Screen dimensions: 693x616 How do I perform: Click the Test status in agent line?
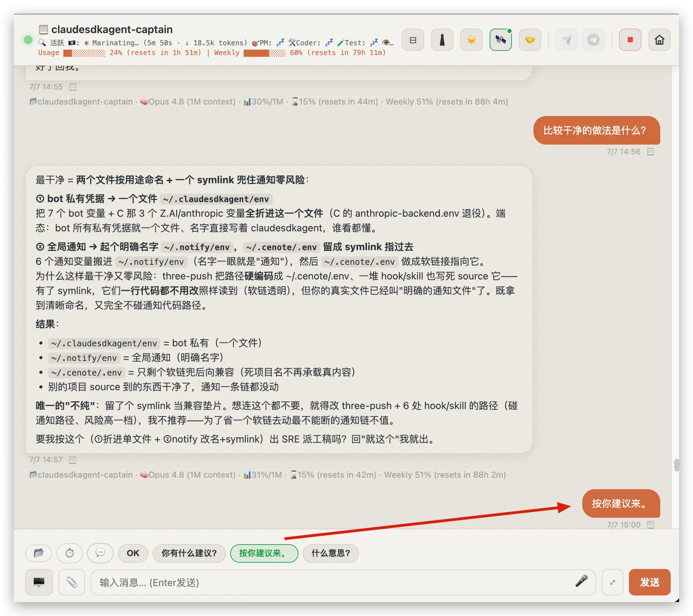pyautogui.click(x=357, y=43)
